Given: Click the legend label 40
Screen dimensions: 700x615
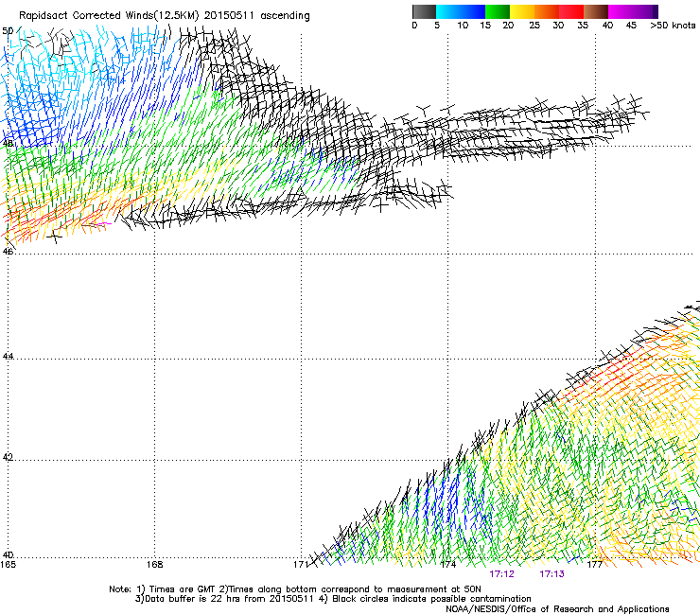Looking at the screenshot, I should click(607, 26).
